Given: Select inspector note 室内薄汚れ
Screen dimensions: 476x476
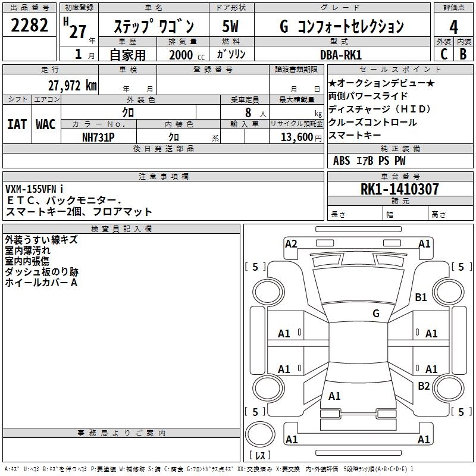Looking at the screenshot, I should tap(27, 250).
